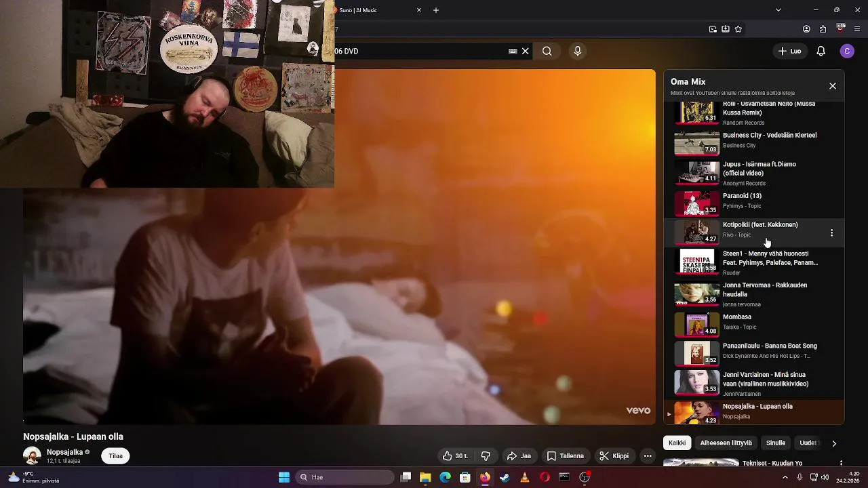
Task: Open Microsoft Store from taskbar
Action: (465, 477)
